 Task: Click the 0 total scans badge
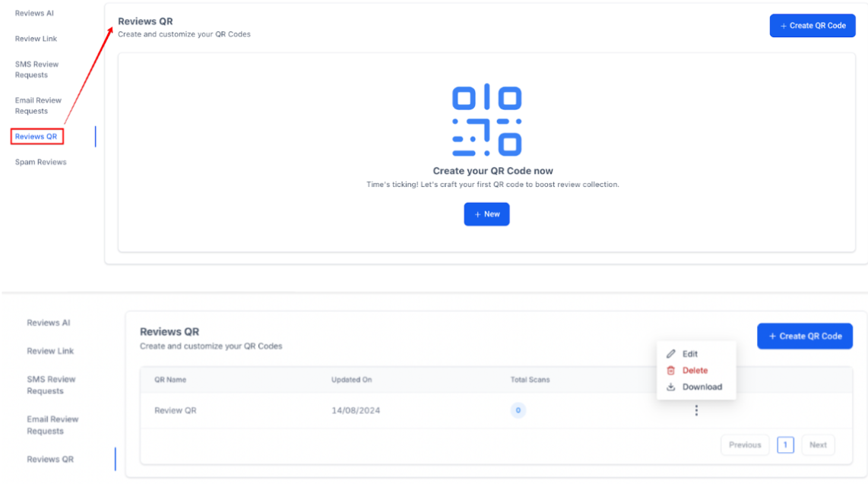pos(518,410)
